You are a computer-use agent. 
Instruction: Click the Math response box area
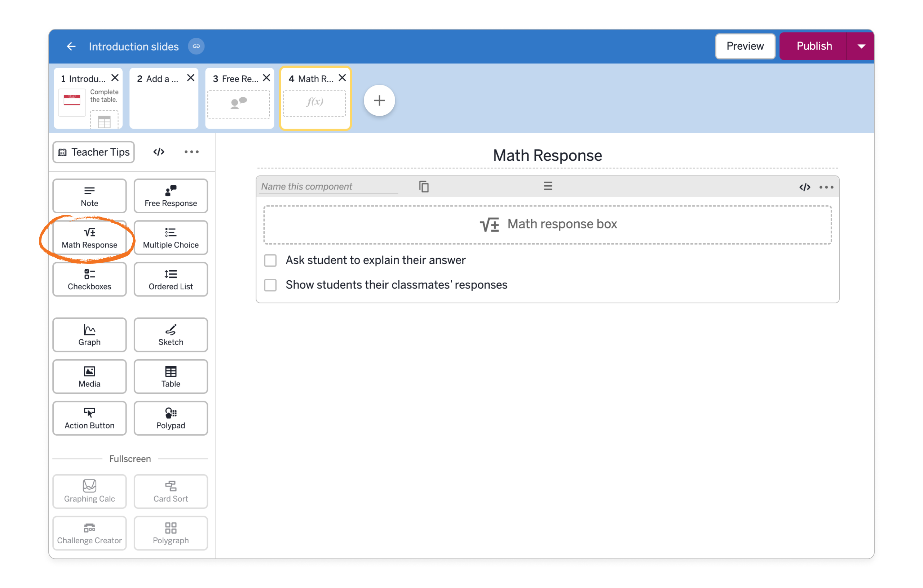547,224
